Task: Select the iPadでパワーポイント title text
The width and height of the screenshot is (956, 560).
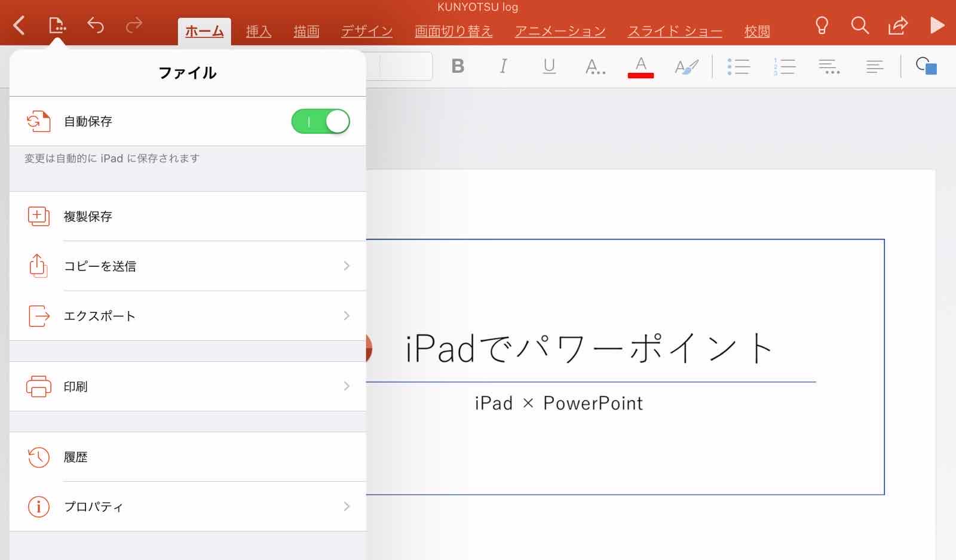Action: click(x=589, y=349)
